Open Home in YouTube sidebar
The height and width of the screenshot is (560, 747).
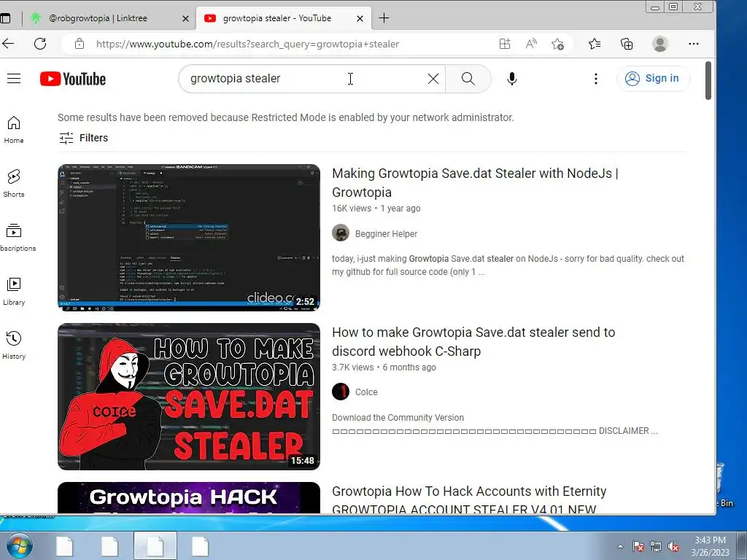click(x=14, y=130)
